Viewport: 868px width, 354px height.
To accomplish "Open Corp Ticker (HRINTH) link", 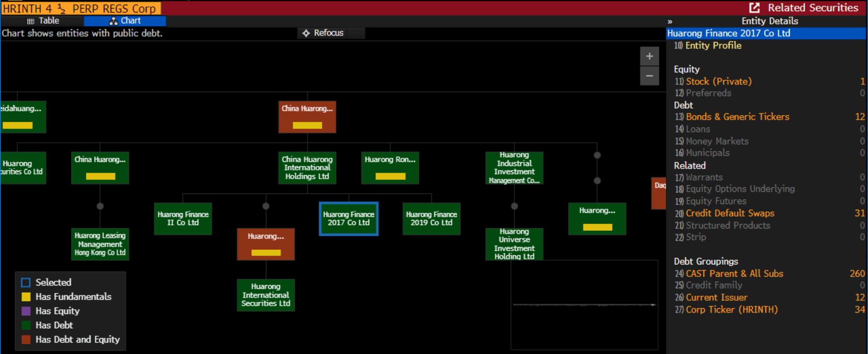I will click(731, 310).
